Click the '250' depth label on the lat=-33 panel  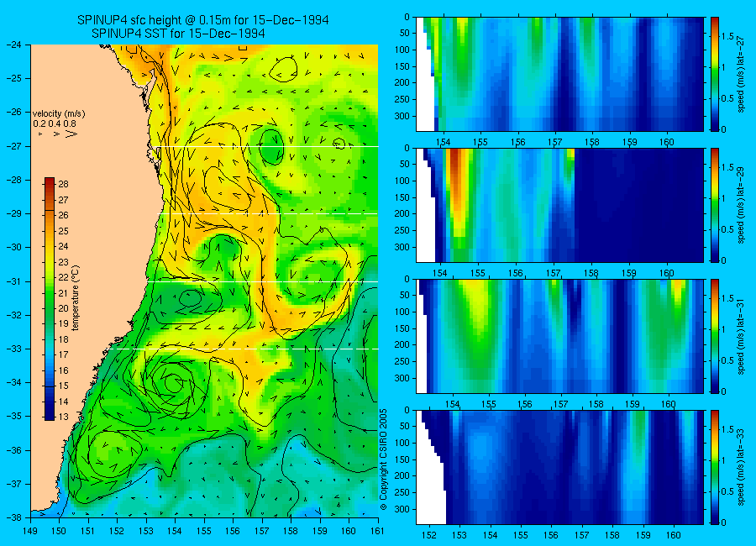coord(402,492)
